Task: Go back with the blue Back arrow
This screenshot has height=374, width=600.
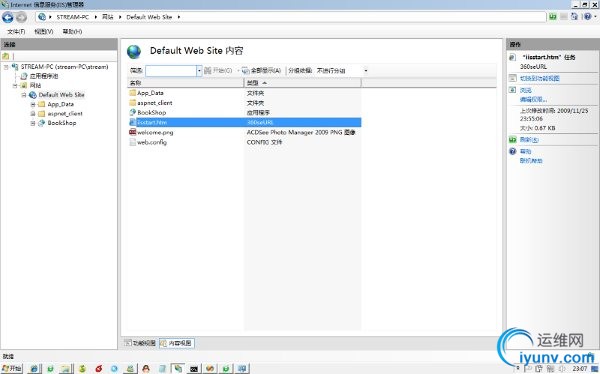Action: point(8,17)
